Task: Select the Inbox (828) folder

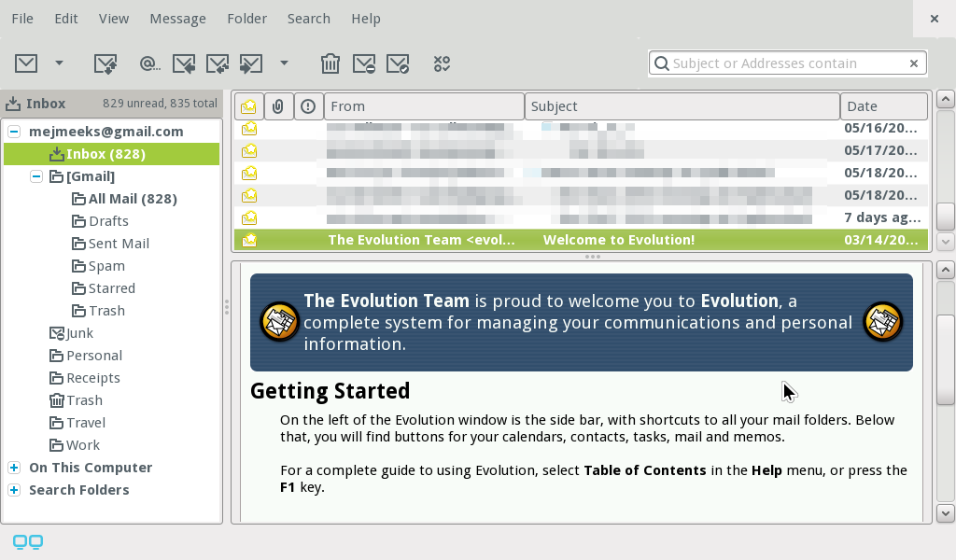Action: (x=112, y=154)
